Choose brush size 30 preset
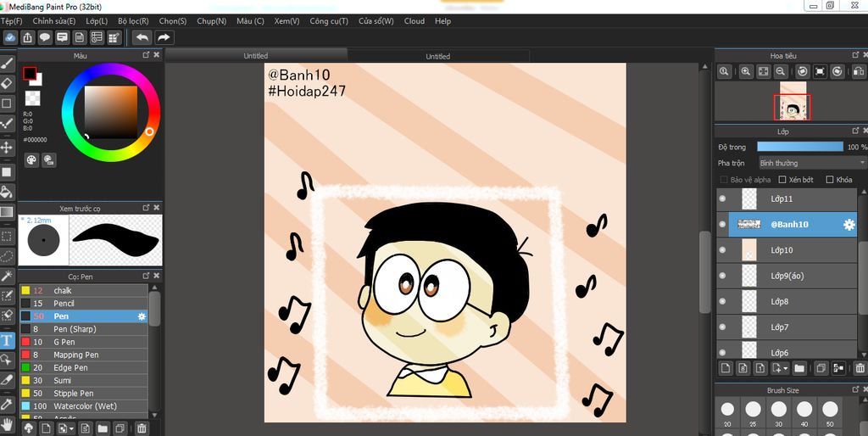The image size is (868, 436). (779, 413)
